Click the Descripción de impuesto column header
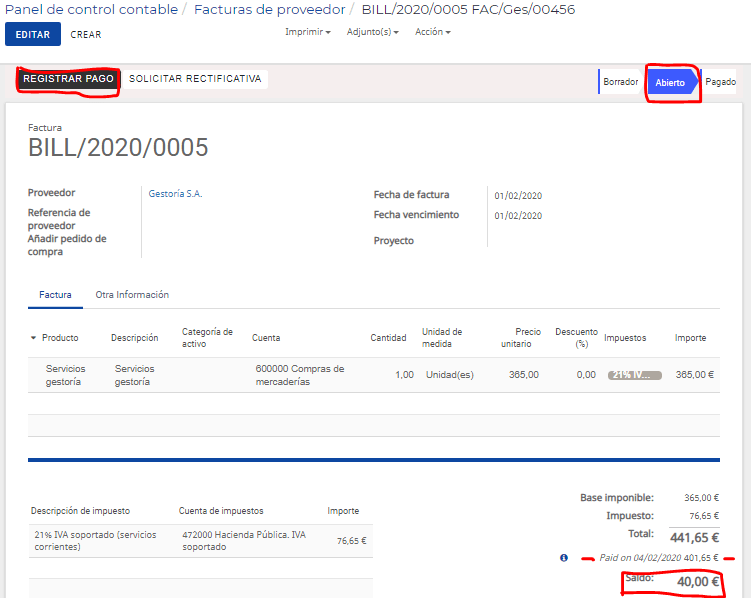This screenshot has width=751, height=598. point(80,511)
